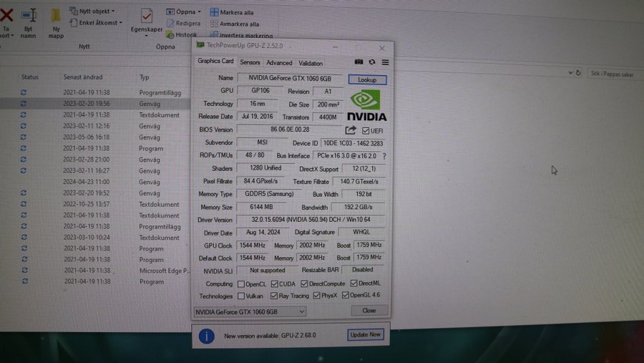Click the Close button in GPU-Z

pyautogui.click(x=369, y=311)
